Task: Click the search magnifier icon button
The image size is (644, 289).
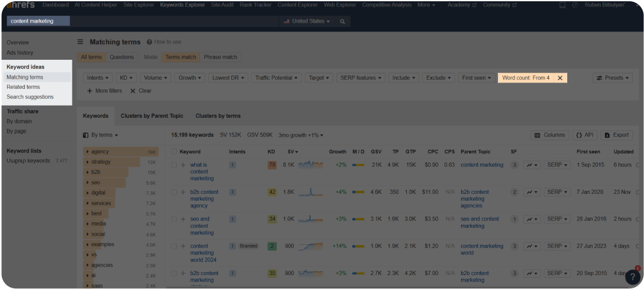Action: tap(343, 21)
